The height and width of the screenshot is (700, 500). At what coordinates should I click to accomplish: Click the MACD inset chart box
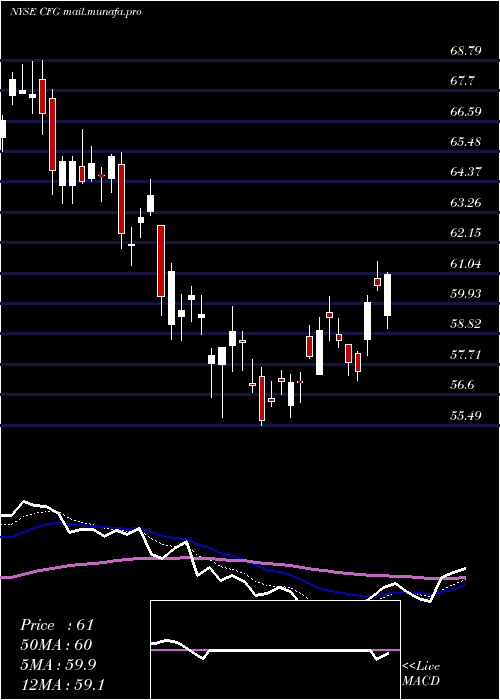(x=275, y=650)
